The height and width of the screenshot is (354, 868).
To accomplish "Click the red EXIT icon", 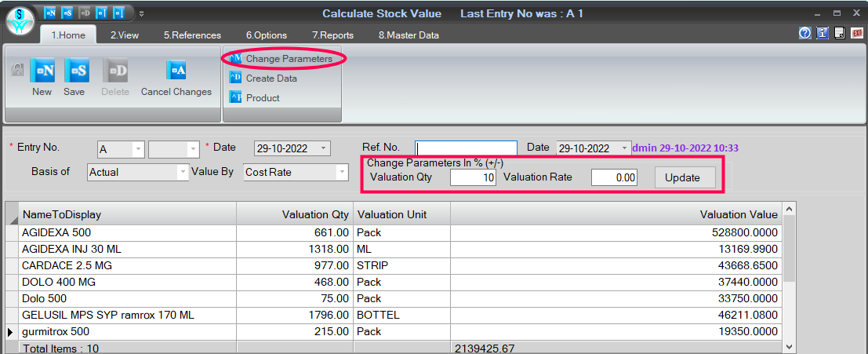I will coord(858,33).
